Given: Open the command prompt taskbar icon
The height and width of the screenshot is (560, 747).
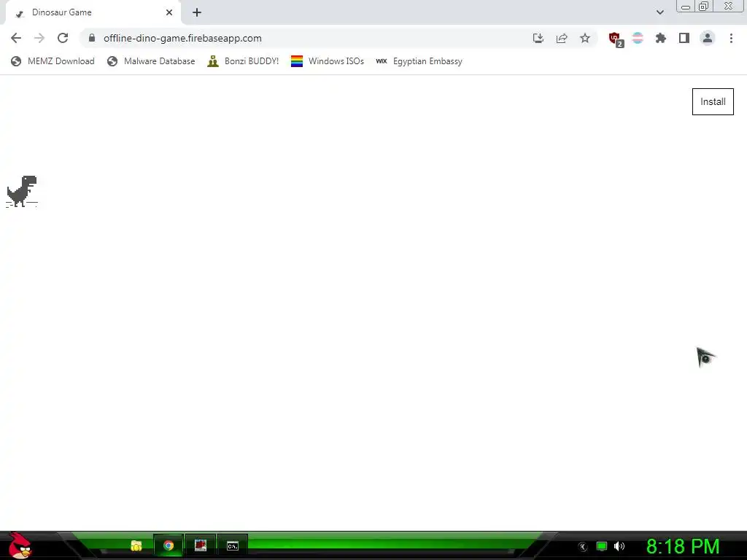Looking at the screenshot, I should (233, 545).
